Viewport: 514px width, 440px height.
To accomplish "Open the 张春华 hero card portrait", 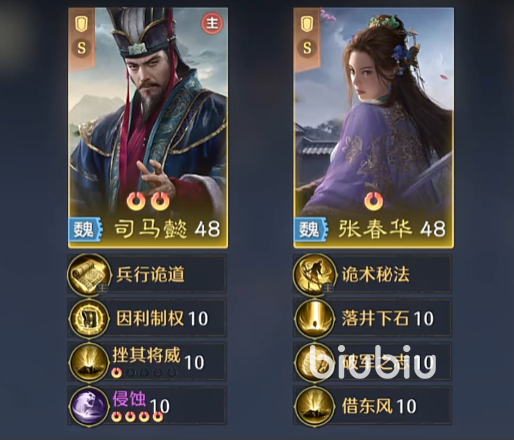I will click(373, 128).
